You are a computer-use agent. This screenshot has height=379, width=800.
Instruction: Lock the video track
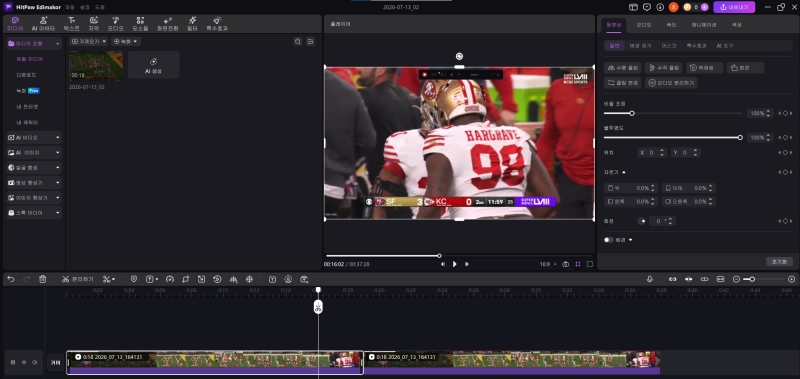13,362
